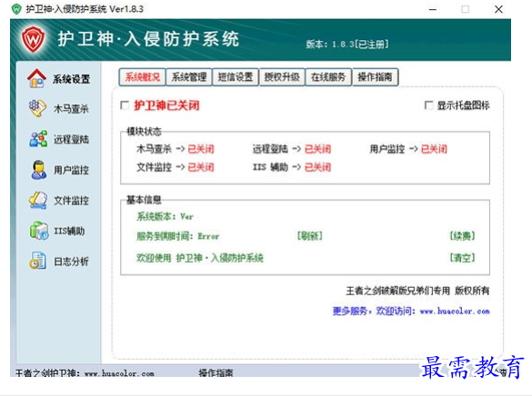The image size is (532, 396).
Task: Select the 木马查杀 sidebar label
Action: (71, 109)
